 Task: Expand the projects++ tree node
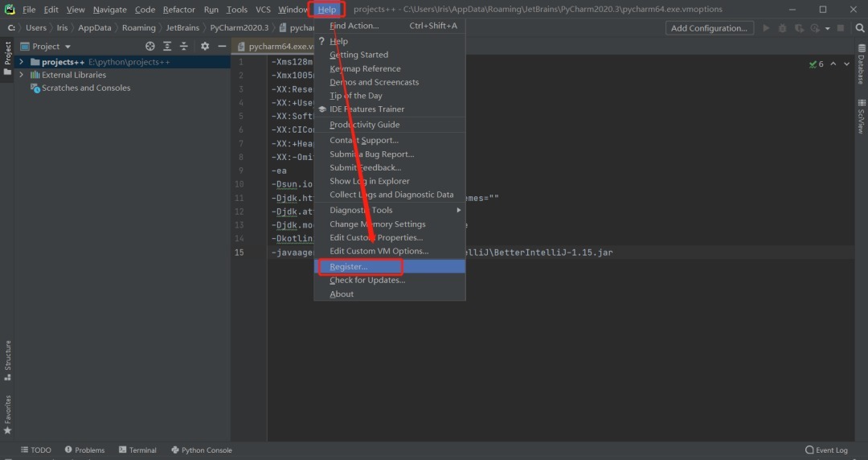pyautogui.click(x=21, y=61)
